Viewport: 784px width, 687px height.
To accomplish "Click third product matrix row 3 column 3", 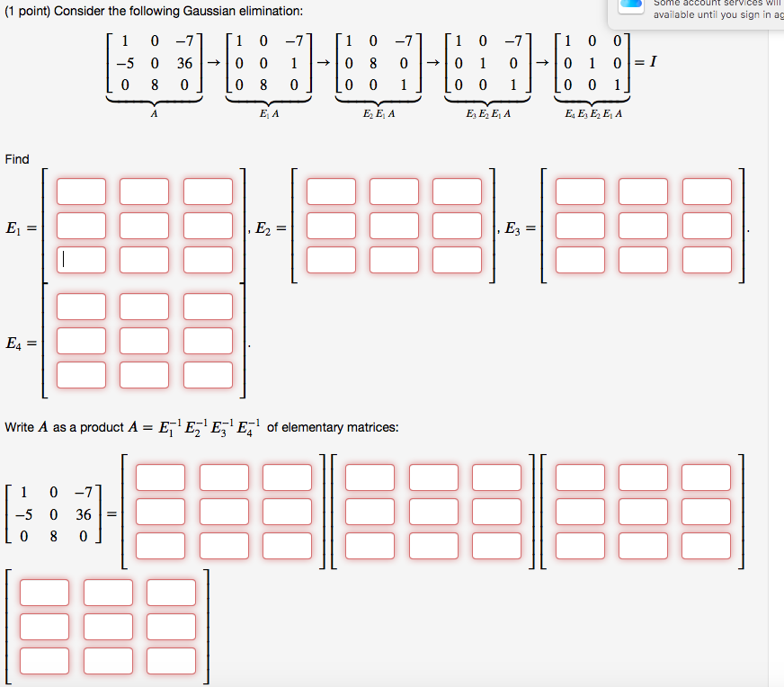I will click(x=706, y=546).
